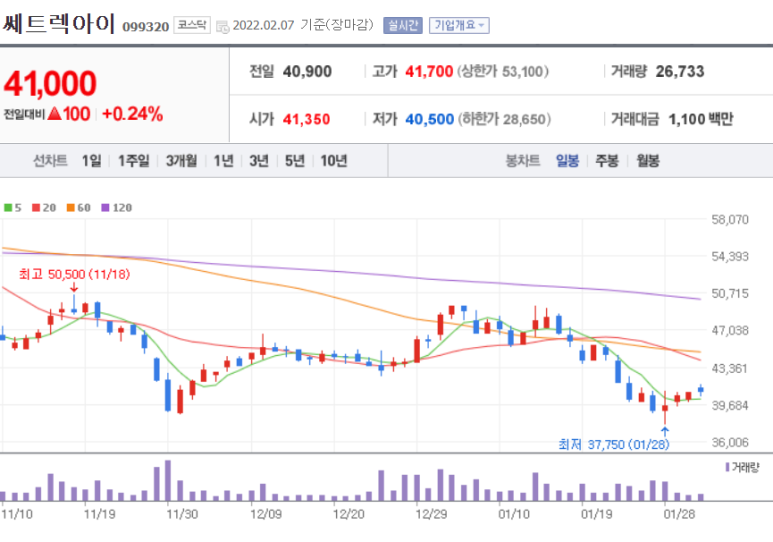Select the 1일 line chart tab

click(x=92, y=161)
